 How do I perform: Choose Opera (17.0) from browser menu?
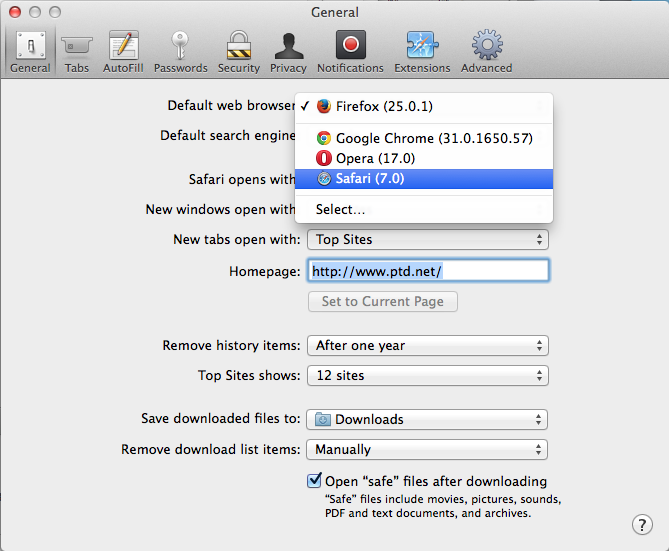[x=424, y=158]
